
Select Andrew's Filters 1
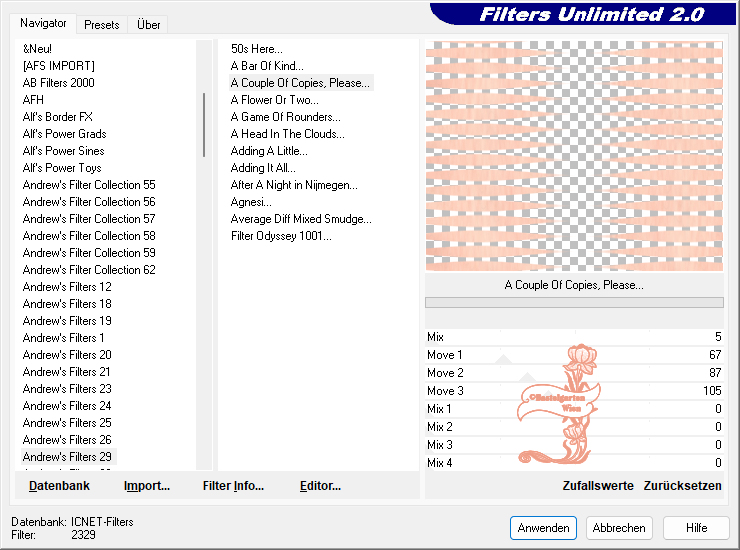63,338
